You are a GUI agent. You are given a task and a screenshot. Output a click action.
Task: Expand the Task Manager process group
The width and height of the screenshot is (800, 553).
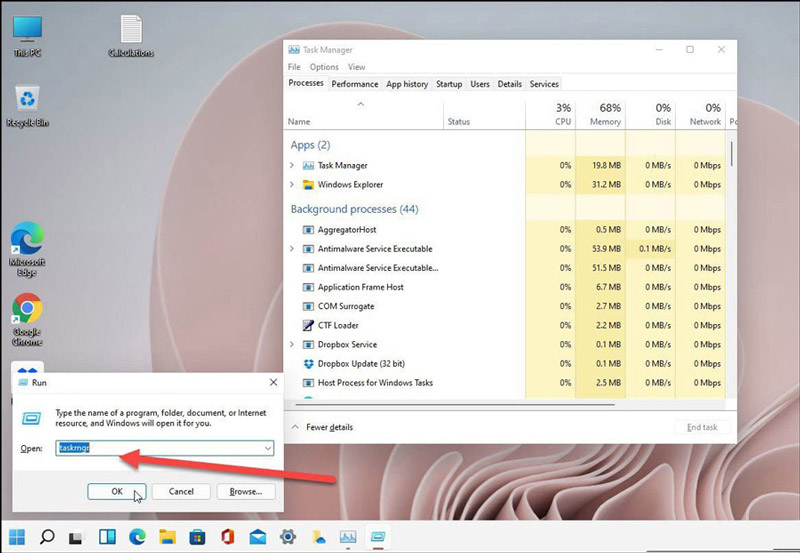point(292,166)
